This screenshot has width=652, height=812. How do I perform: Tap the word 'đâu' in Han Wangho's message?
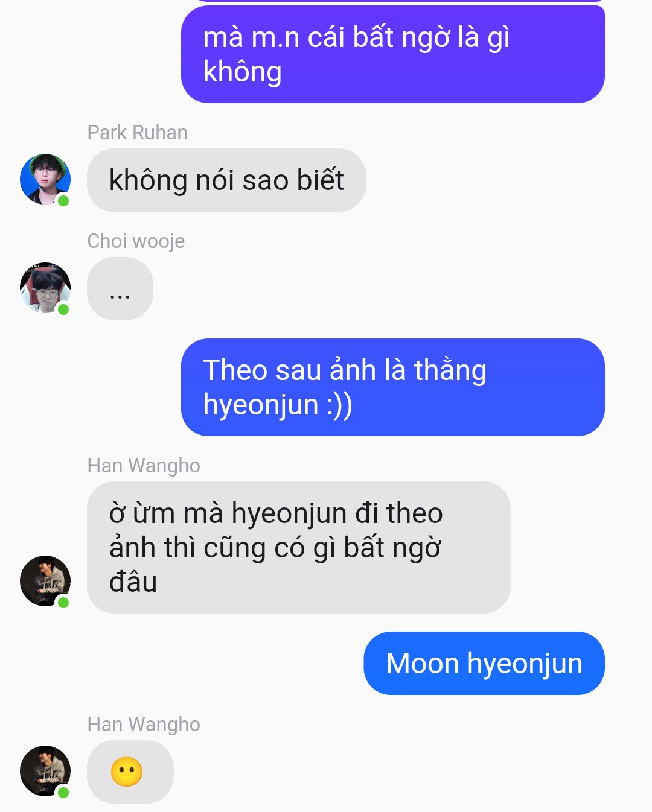click(133, 582)
